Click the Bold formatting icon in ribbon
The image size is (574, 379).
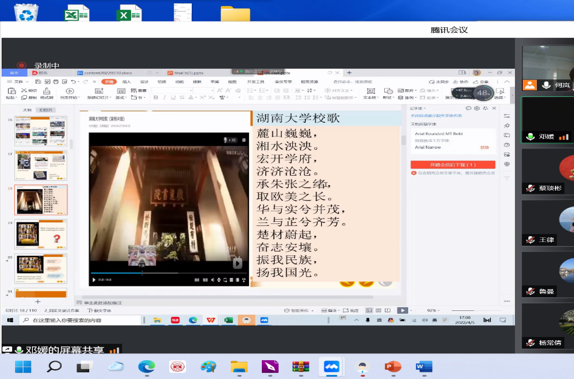(156, 97)
